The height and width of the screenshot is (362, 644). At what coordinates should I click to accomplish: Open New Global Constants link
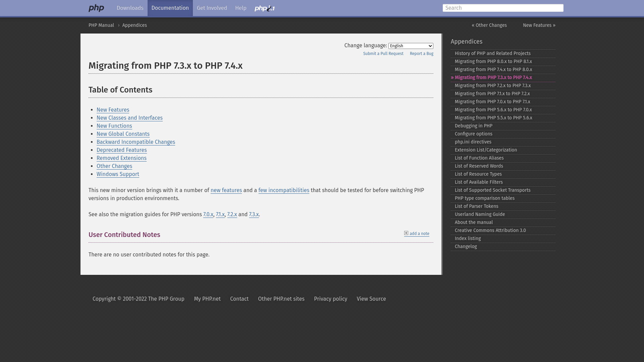click(x=123, y=134)
